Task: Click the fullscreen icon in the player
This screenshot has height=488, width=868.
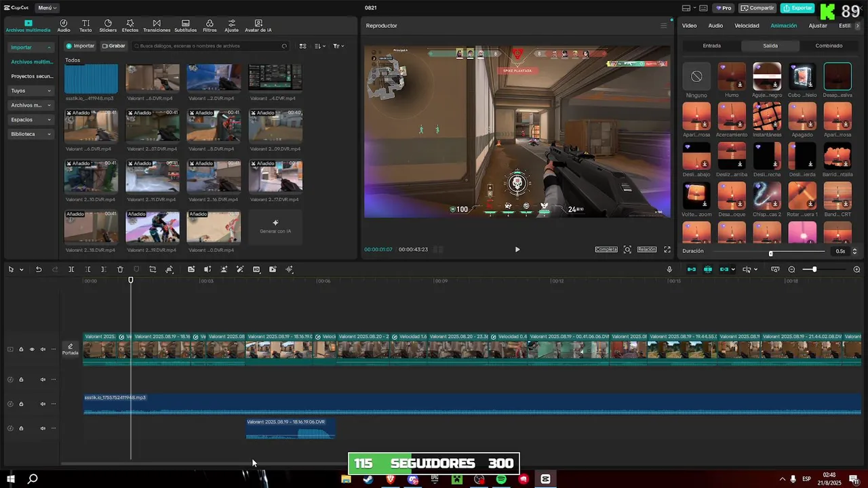Action: 667,249
